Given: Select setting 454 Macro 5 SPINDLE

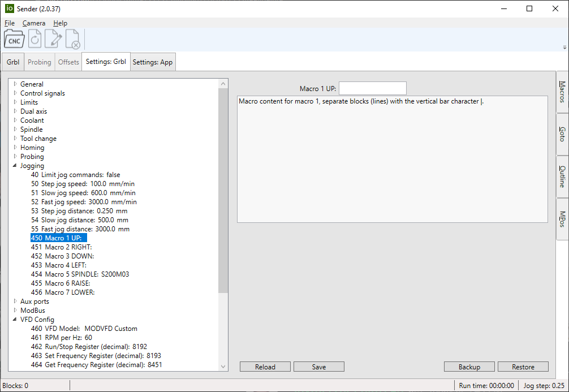Looking at the screenshot, I should [x=80, y=274].
